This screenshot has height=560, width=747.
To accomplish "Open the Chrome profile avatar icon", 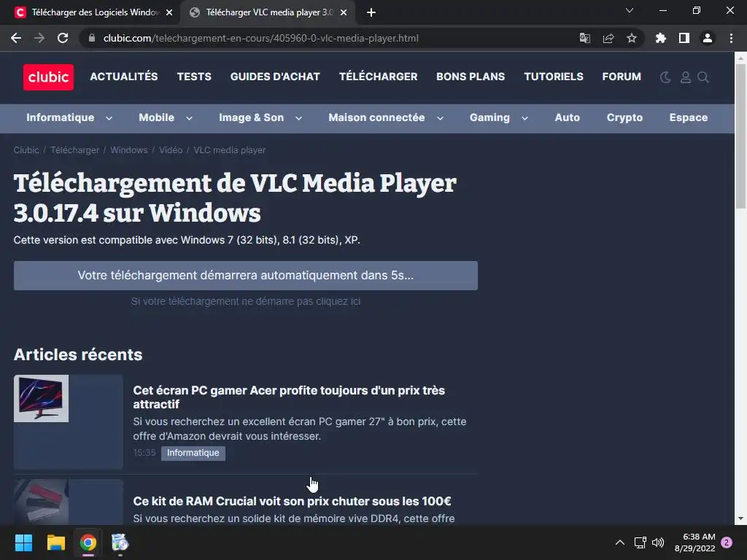I will point(708,38).
